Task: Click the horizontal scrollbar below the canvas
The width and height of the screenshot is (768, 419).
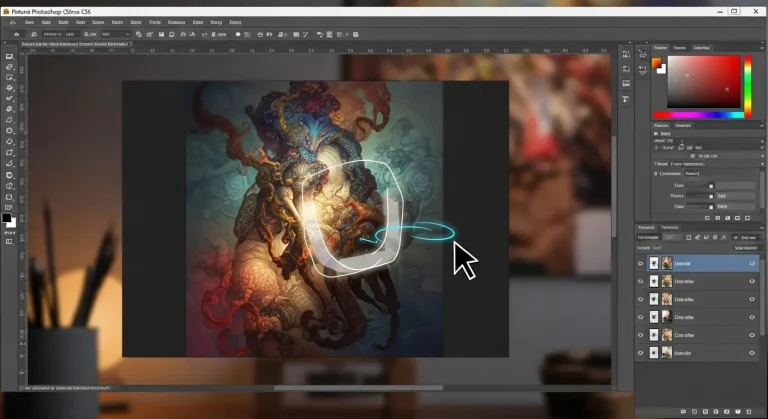Action: pos(359,388)
